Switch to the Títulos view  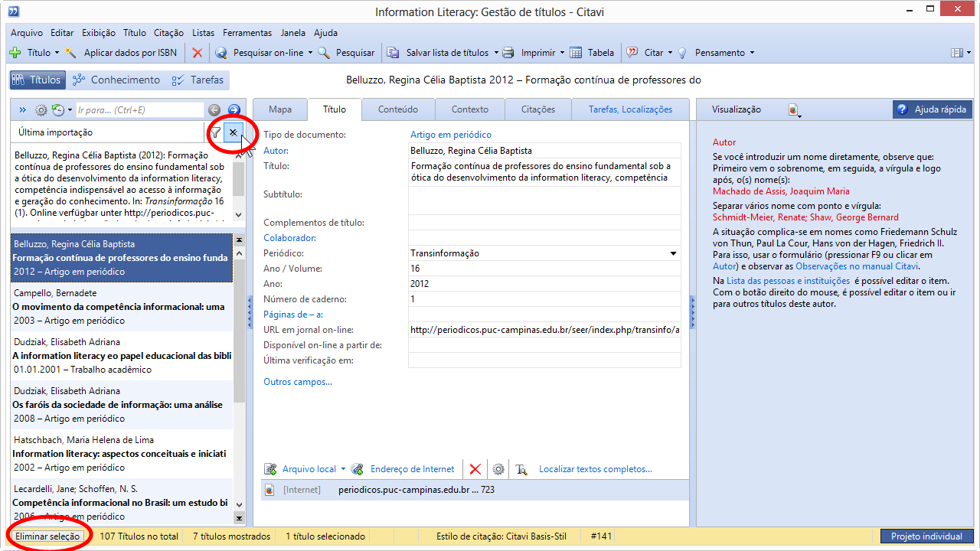click(x=36, y=80)
